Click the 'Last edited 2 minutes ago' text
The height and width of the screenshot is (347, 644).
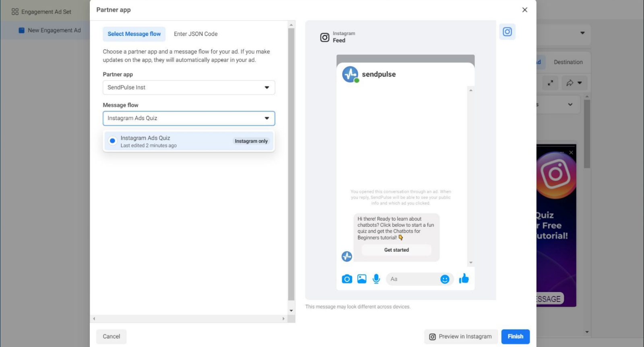(149, 145)
